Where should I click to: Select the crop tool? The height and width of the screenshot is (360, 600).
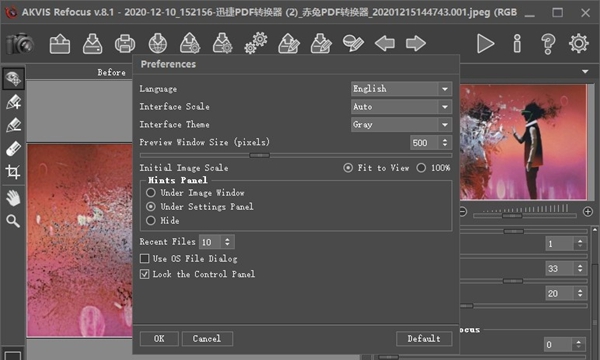pyautogui.click(x=13, y=172)
